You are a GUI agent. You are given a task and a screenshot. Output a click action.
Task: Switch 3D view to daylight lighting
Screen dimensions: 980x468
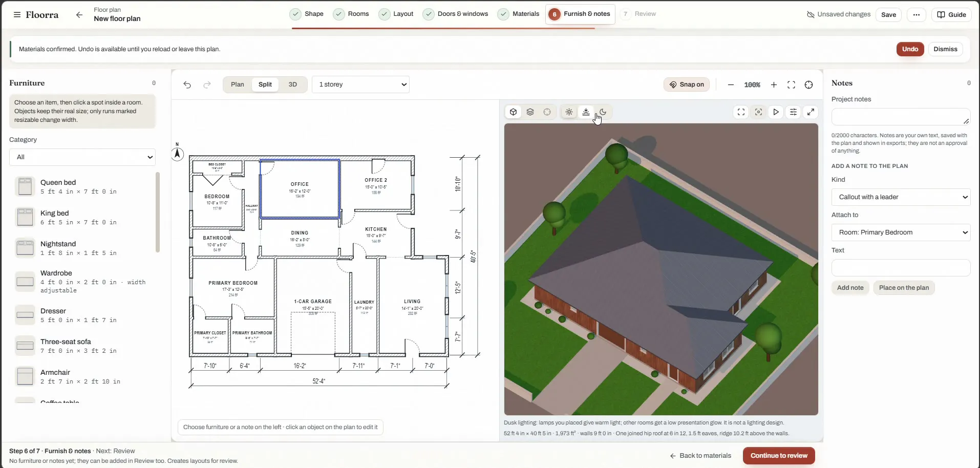(x=569, y=112)
